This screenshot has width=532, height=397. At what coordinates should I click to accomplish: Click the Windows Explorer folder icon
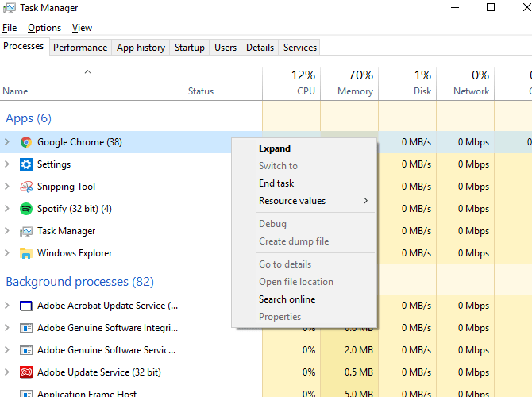coord(25,253)
